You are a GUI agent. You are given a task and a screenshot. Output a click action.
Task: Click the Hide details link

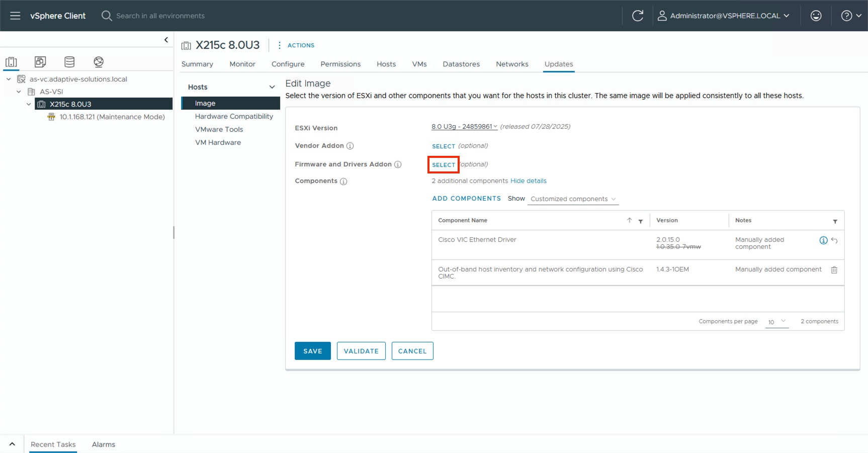pos(529,180)
